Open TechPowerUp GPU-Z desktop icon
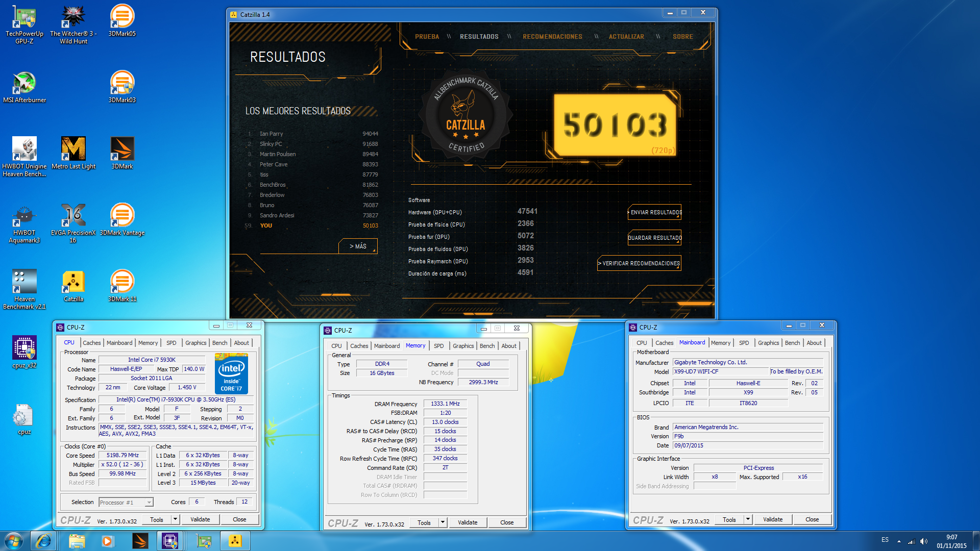Screen dimensions: 980x551 click(24, 24)
